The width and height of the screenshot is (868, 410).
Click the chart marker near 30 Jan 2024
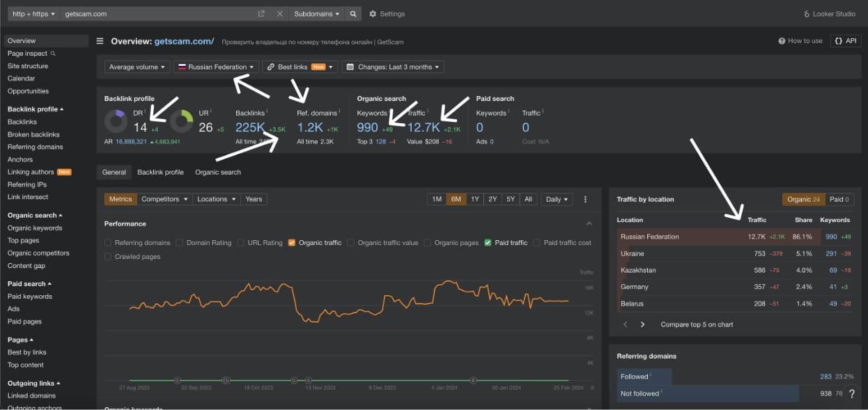tap(473, 380)
